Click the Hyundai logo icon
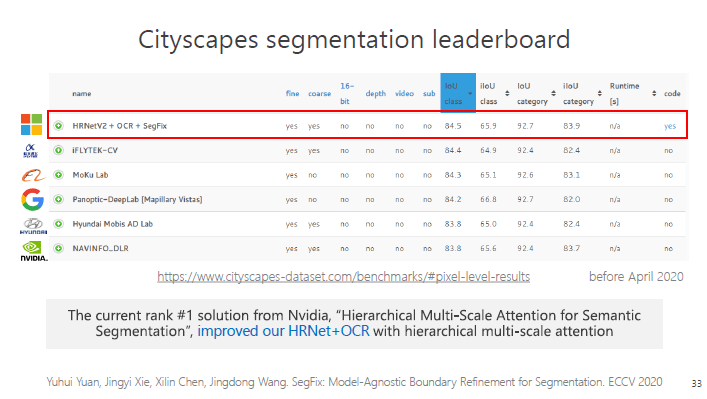The width and height of the screenshot is (707, 399). 33,226
